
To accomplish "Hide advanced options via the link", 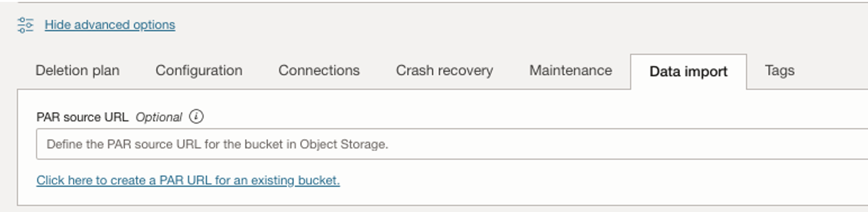I will point(110,25).
